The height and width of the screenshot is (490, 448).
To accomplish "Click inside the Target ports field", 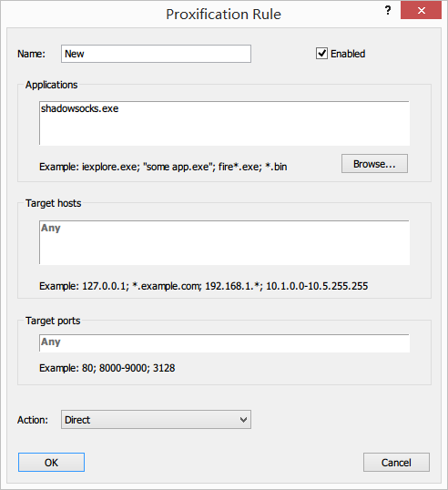I will [x=224, y=343].
